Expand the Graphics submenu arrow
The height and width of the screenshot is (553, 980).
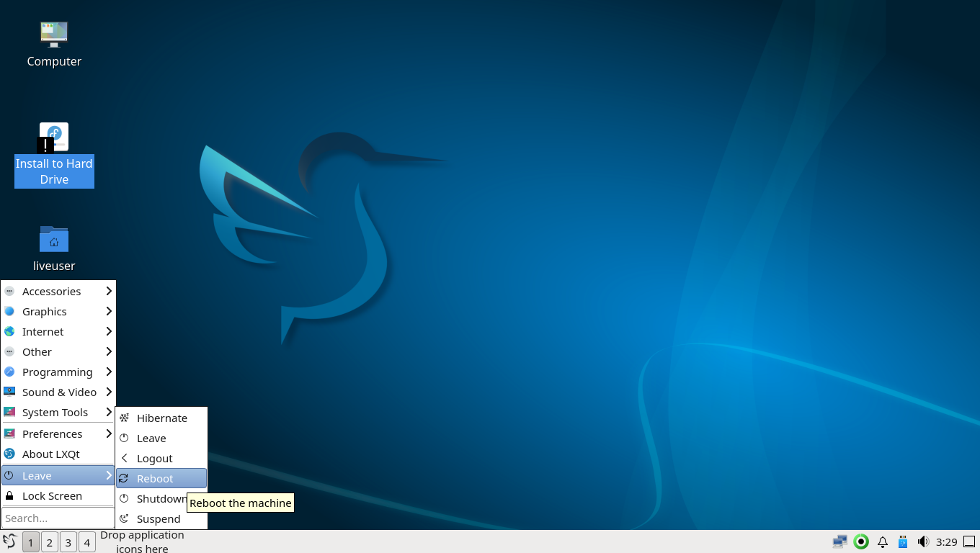coord(109,311)
